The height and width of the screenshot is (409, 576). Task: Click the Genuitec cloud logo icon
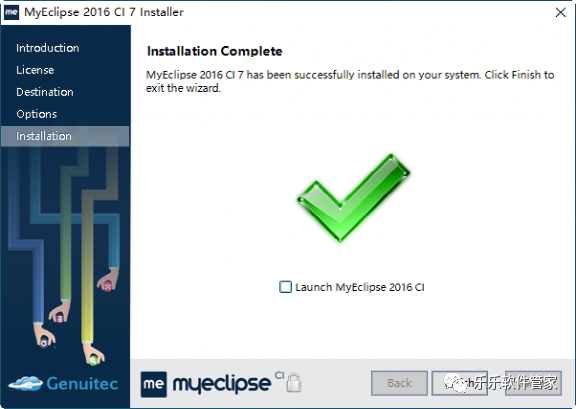(x=25, y=383)
